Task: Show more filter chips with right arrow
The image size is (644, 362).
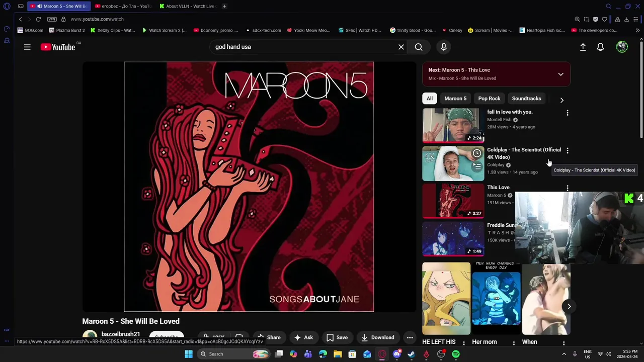Action: pyautogui.click(x=561, y=100)
